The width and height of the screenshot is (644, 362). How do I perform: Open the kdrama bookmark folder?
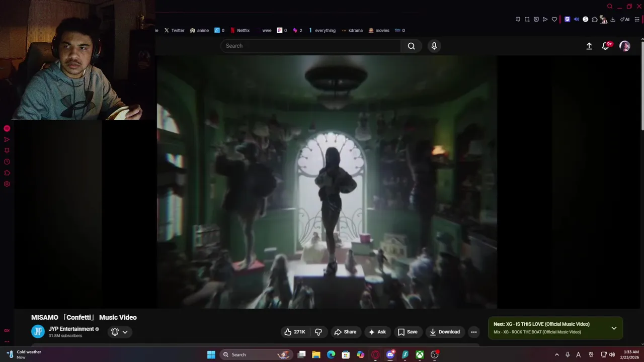click(352, 30)
